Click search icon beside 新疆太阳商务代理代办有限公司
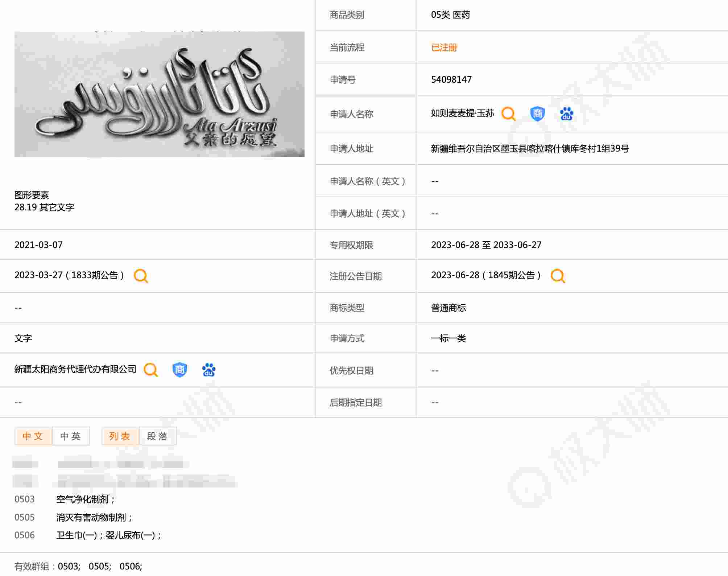 click(150, 370)
